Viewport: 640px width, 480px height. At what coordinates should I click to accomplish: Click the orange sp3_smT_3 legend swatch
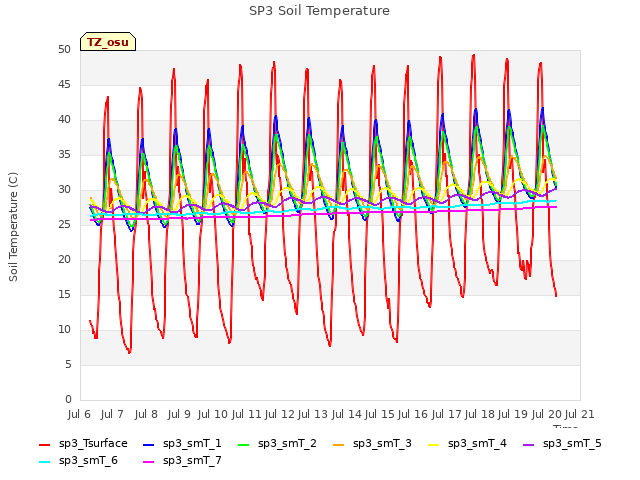pyautogui.click(x=339, y=444)
